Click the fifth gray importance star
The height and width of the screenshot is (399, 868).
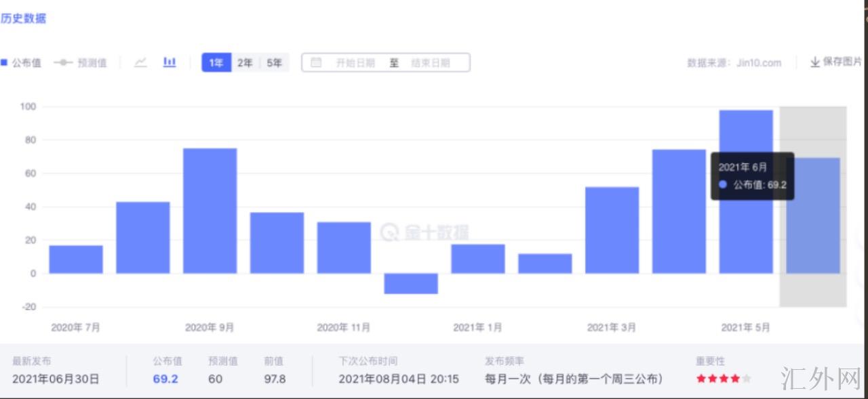747,379
